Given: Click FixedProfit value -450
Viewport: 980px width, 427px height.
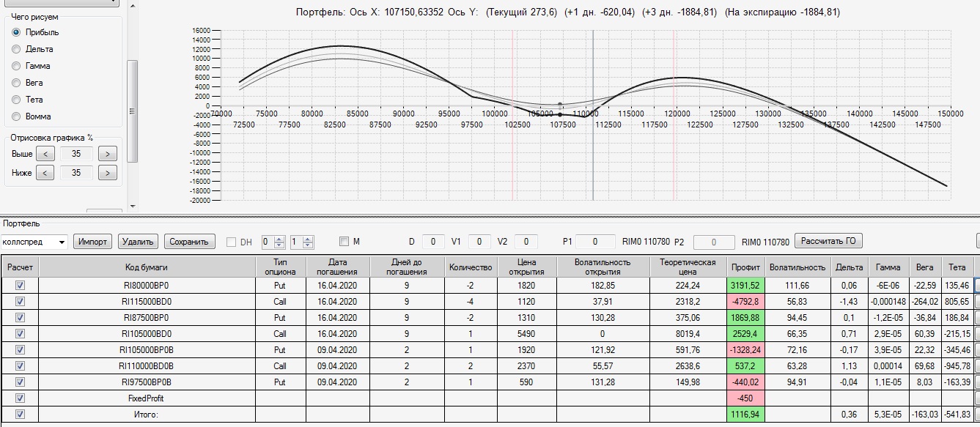Looking at the screenshot, I should pos(746,398).
